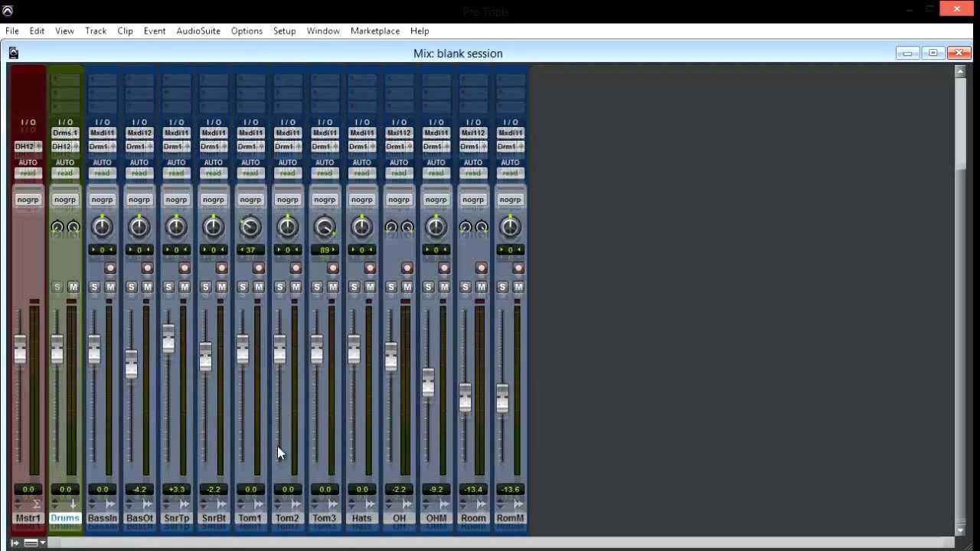Arm the Room track for recording
Image resolution: width=980 pixels, height=551 pixels.
click(482, 268)
